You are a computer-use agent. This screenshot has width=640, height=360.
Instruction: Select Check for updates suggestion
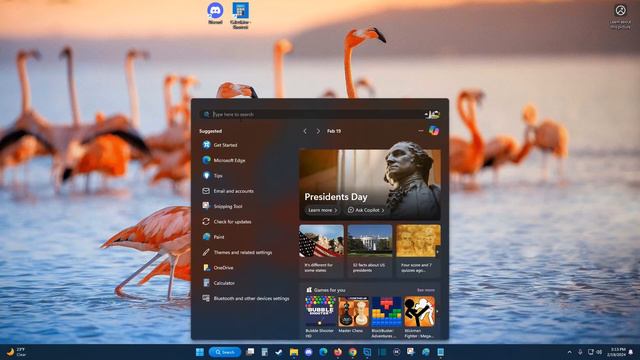pos(227,222)
